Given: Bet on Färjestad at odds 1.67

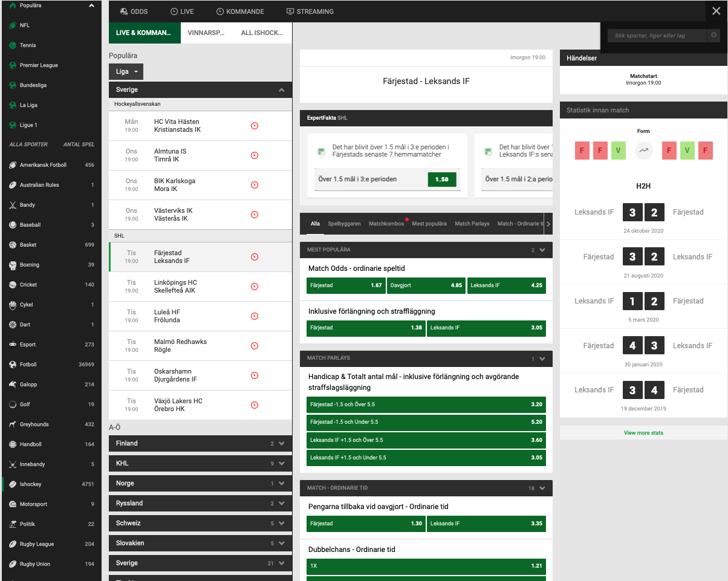Looking at the screenshot, I should coord(346,285).
